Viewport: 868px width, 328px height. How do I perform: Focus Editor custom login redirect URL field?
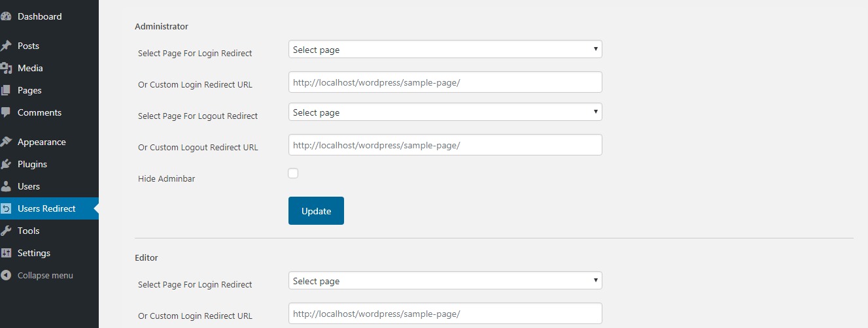pos(445,314)
